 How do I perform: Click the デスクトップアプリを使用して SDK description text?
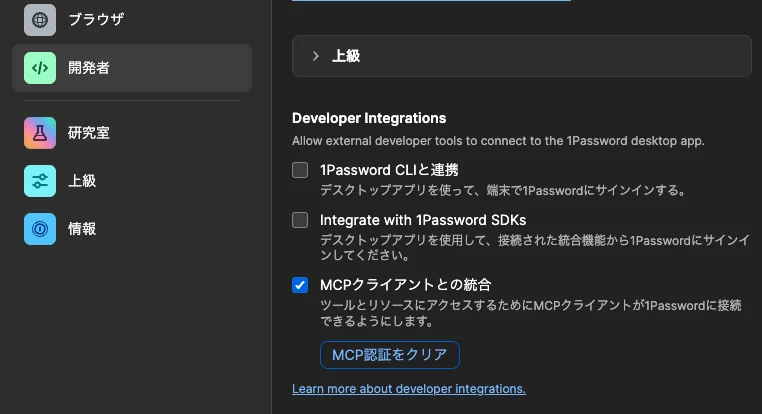tap(535, 247)
